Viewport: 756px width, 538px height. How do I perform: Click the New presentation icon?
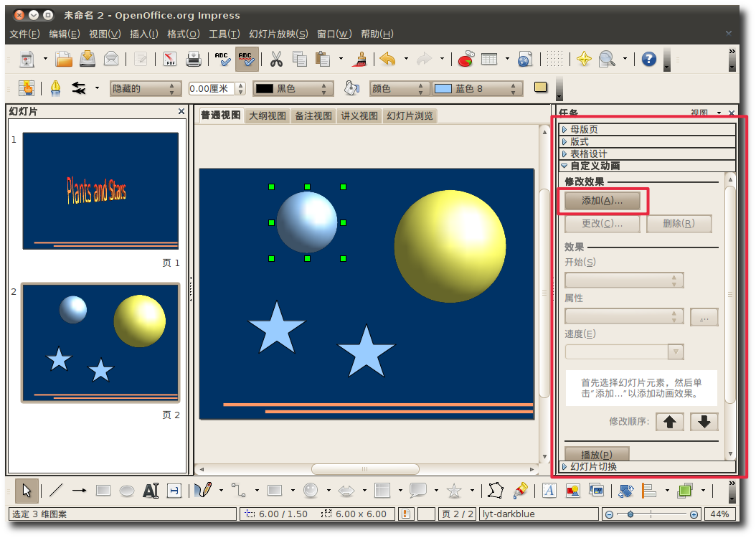tap(27, 60)
